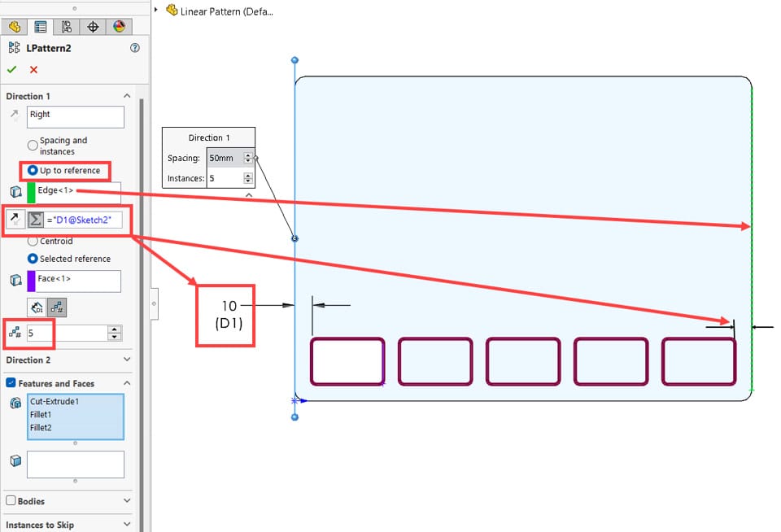This screenshot has height=532, width=781.
Task: Open the DimXpertManager tab
Action: point(93,26)
